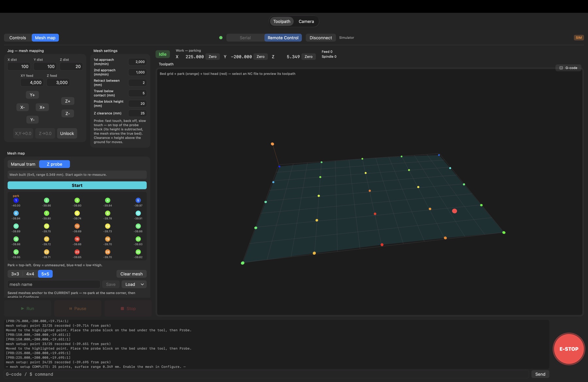Click Clear mesh
Image resolution: width=588 pixels, height=382 pixels.
131,274
